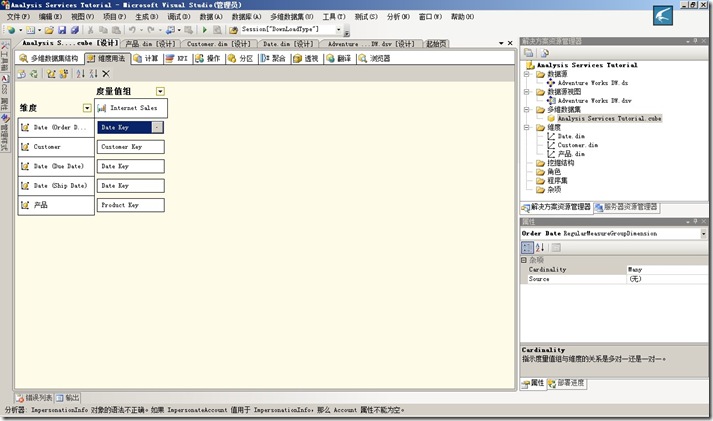713x421 pixels.
Task: Click the Property Pages icon
Action: pyautogui.click(x=556, y=247)
